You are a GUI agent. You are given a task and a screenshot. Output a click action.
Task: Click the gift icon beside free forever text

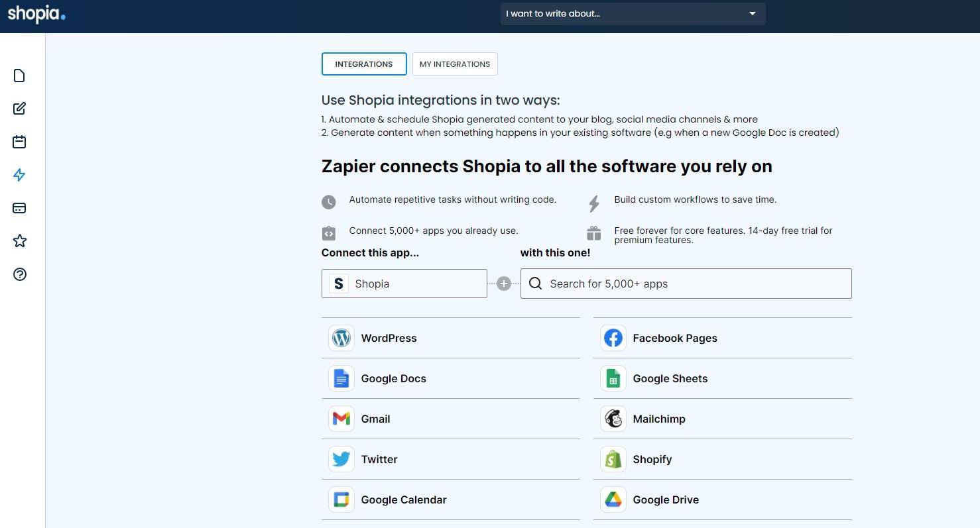pos(593,233)
